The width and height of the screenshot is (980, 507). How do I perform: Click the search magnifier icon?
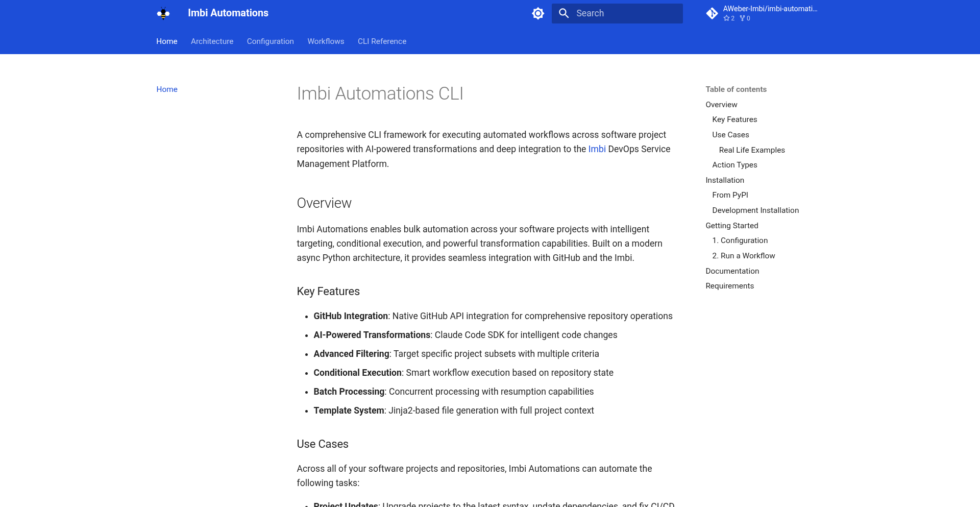(x=563, y=13)
